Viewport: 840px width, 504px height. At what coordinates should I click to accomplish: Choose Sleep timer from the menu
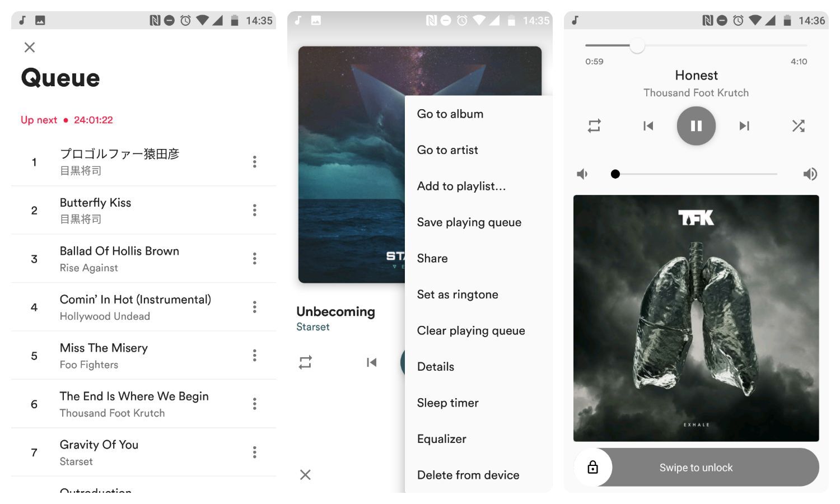tap(447, 403)
